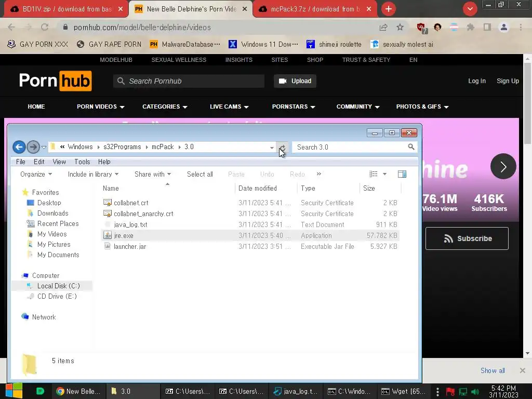Open the Chrome side panel icon
Screen dimensions: 532x399
pos(487,27)
